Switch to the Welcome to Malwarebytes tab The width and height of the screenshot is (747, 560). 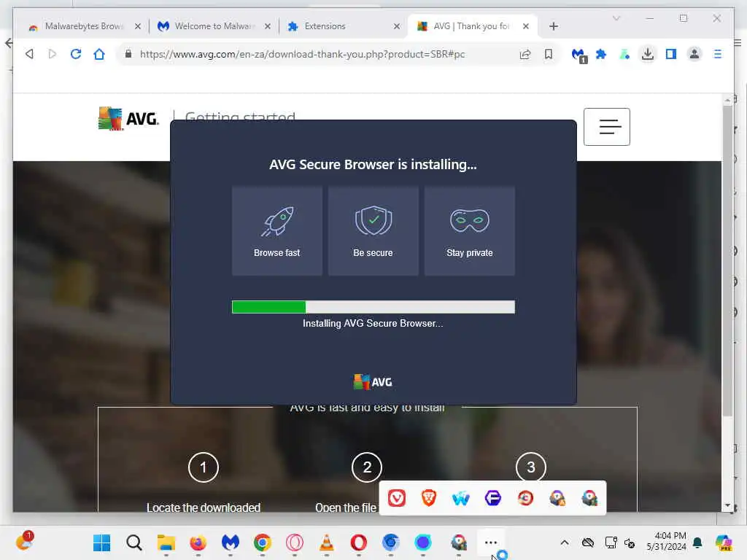click(x=214, y=26)
